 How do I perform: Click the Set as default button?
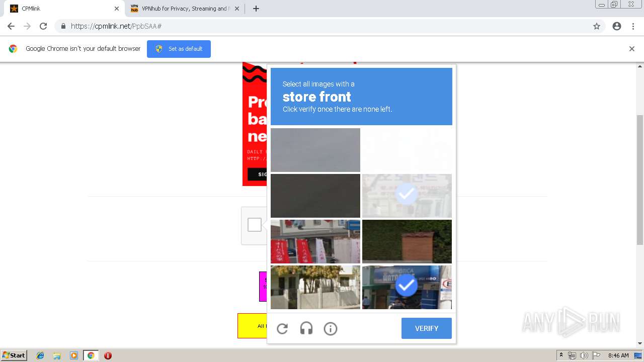pos(179,49)
